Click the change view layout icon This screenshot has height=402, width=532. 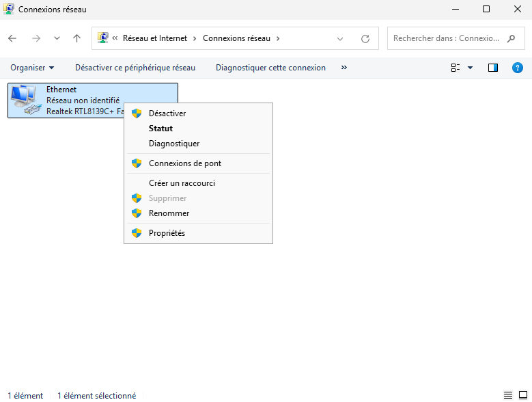[456, 68]
